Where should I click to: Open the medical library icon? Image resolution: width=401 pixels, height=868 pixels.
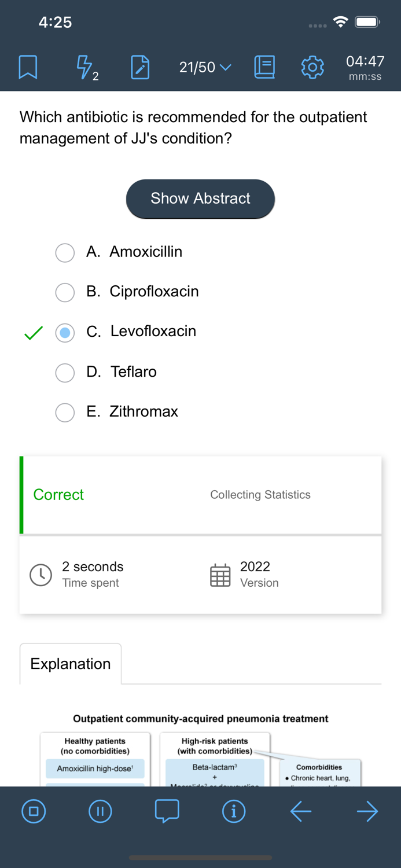coord(264,67)
